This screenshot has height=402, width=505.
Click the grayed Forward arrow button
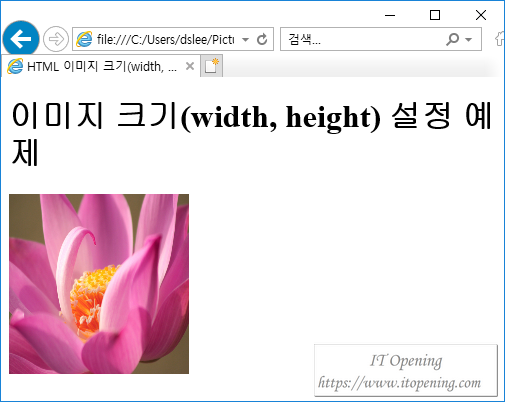(56, 39)
